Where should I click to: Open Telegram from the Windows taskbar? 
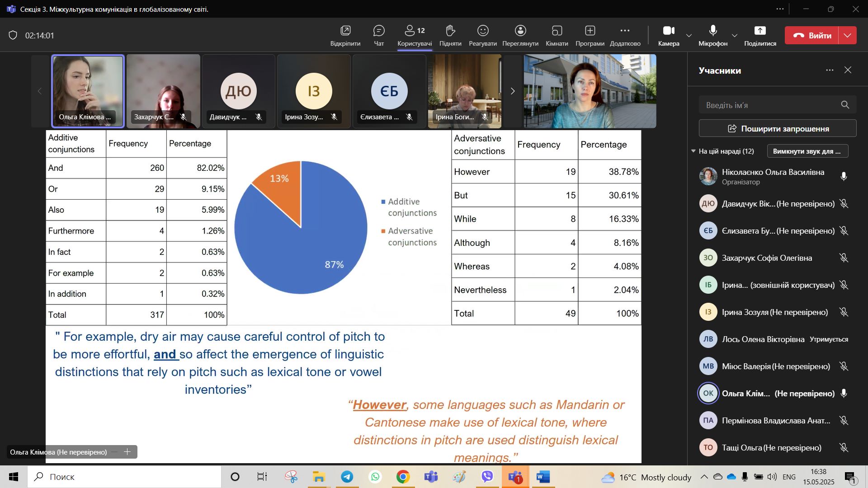pos(347,477)
